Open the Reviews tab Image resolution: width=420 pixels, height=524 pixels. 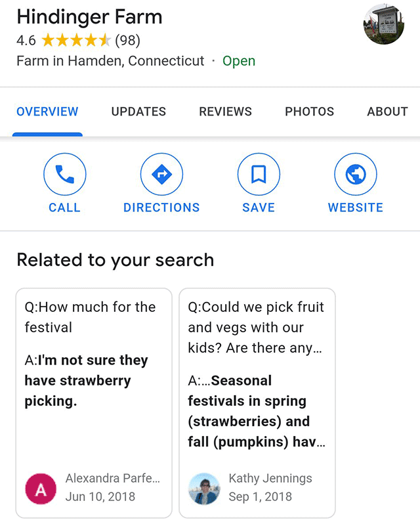point(225,112)
